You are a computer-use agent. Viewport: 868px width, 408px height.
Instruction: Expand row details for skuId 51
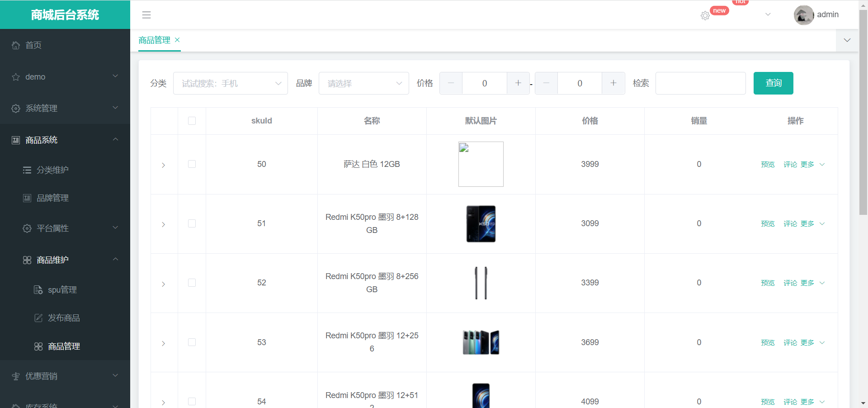163,224
